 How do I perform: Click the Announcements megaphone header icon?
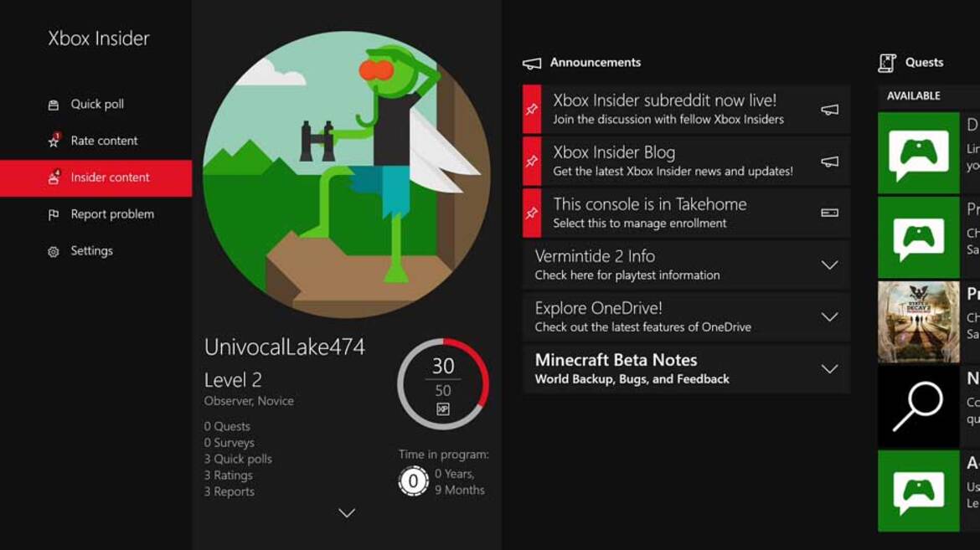(532, 63)
